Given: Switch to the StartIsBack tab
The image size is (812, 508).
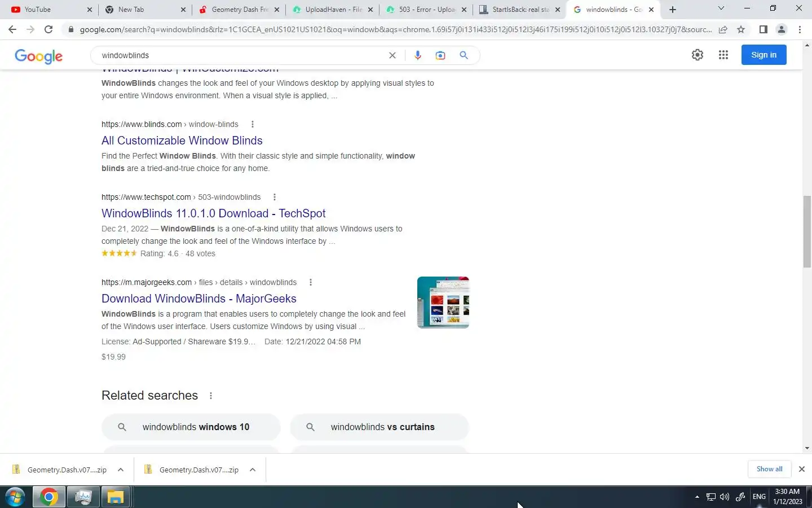Looking at the screenshot, I should click(x=519, y=10).
